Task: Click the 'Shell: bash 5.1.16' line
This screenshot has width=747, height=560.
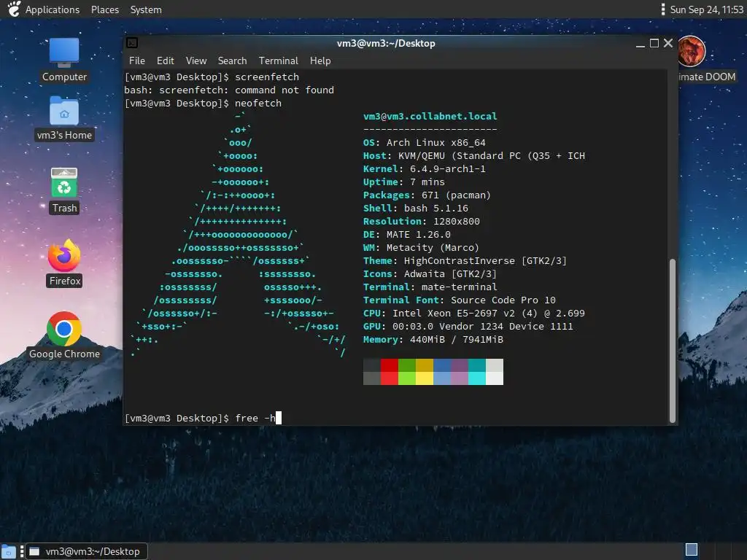Action: pyautogui.click(x=415, y=208)
